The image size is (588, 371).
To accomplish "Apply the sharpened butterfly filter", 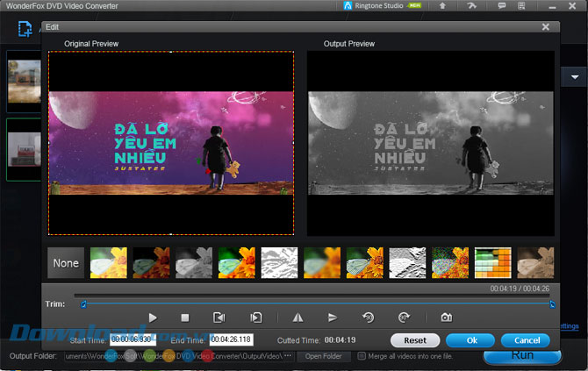I will 365,263.
